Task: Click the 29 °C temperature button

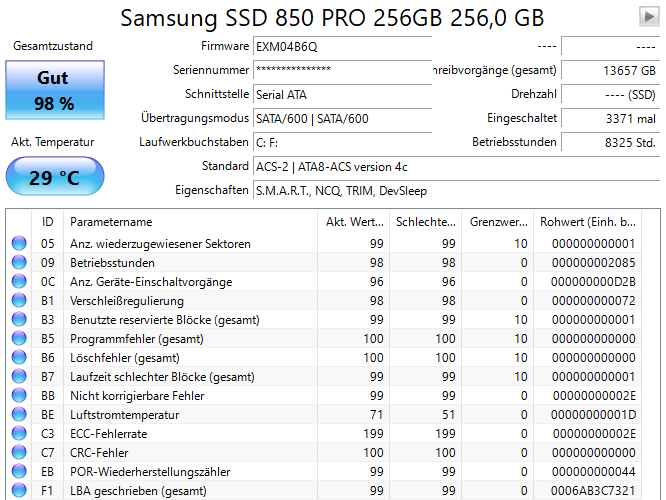Action: (x=55, y=177)
